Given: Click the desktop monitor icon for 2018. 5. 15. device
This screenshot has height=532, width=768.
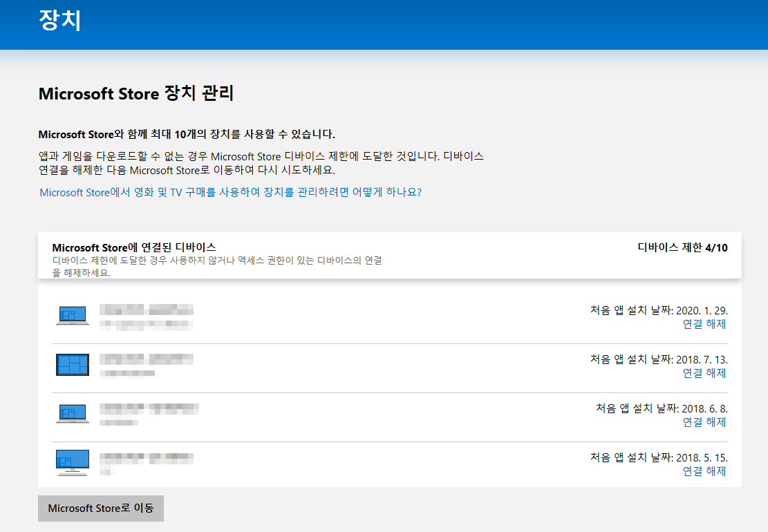Looking at the screenshot, I should [x=73, y=462].
